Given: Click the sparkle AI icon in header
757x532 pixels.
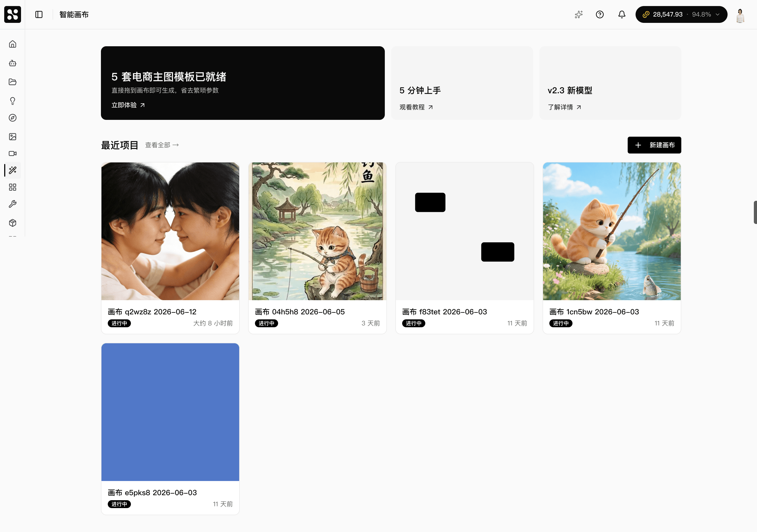Looking at the screenshot, I should click(x=579, y=14).
